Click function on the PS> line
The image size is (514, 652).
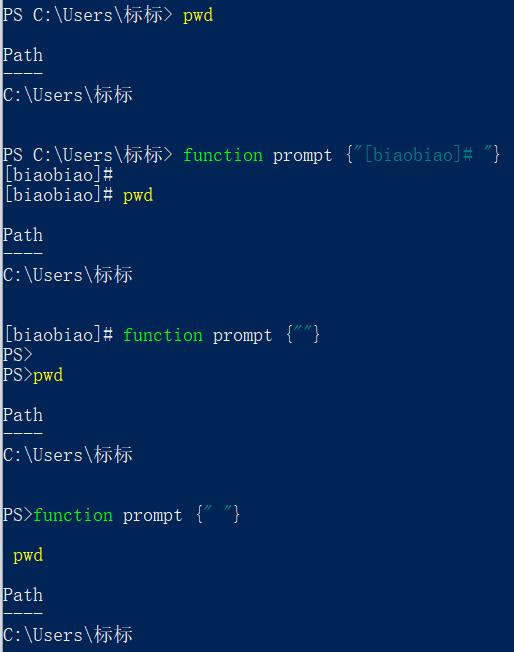73,515
